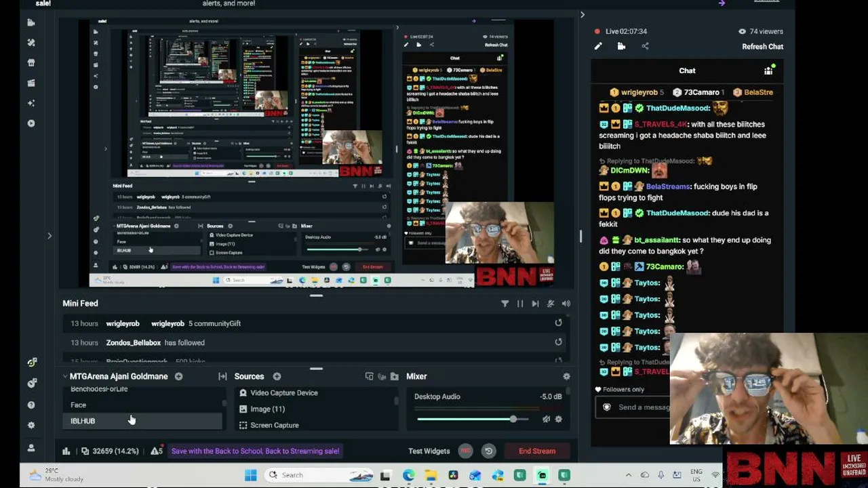
Task: Click the Back to School sale banner
Action: [x=255, y=451]
